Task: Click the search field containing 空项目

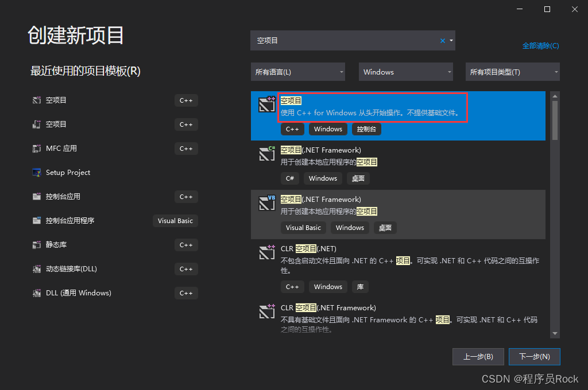Action: pos(353,41)
